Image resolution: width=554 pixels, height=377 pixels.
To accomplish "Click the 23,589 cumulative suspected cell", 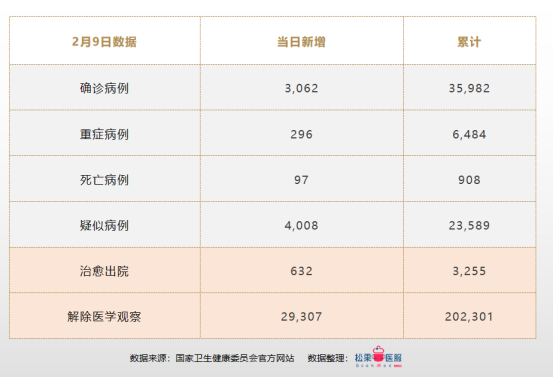I will pyautogui.click(x=469, y=225).
